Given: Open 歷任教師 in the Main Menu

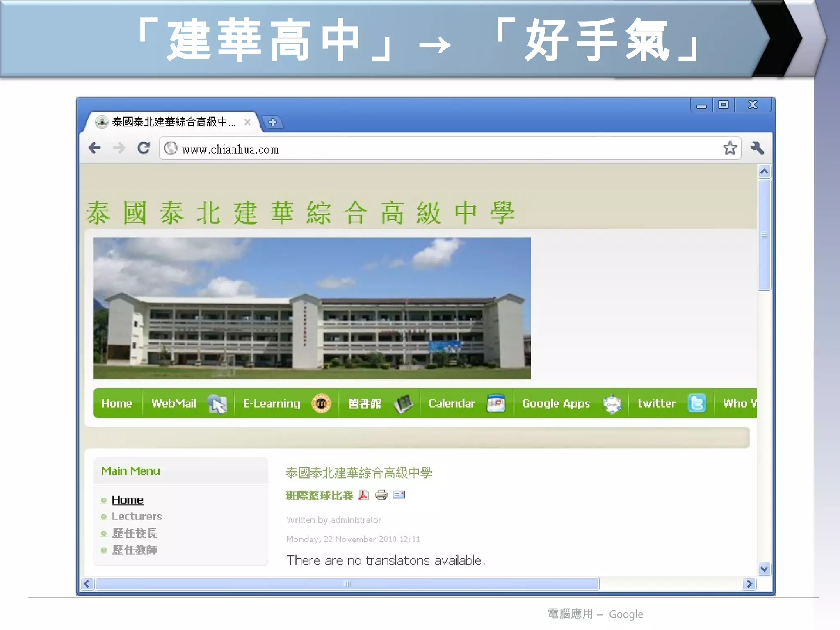Looking at the screenshot, I should 135,550.
